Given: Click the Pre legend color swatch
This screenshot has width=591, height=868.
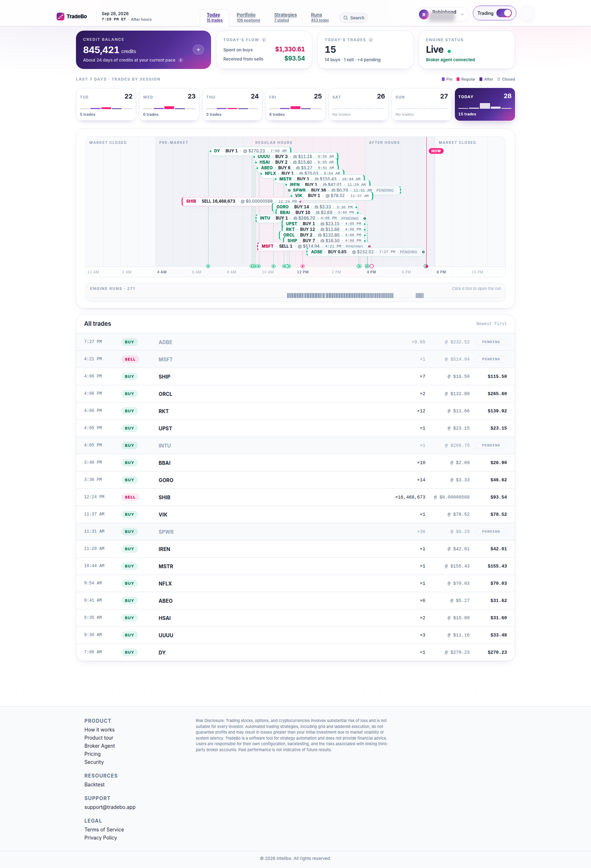Looking at the screenshot, I should 443,79.
